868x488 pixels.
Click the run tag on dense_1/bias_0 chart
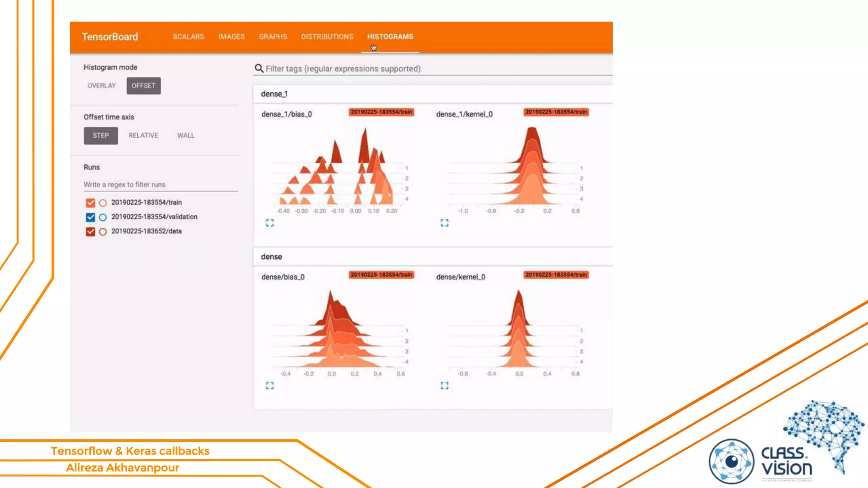point(381,112)
